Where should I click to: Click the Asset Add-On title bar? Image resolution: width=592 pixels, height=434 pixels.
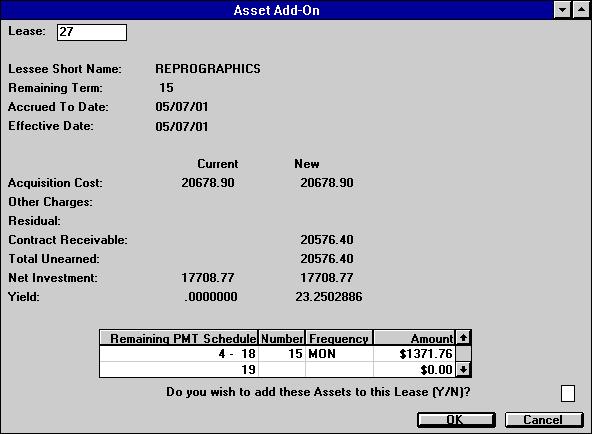click(276, 10)
